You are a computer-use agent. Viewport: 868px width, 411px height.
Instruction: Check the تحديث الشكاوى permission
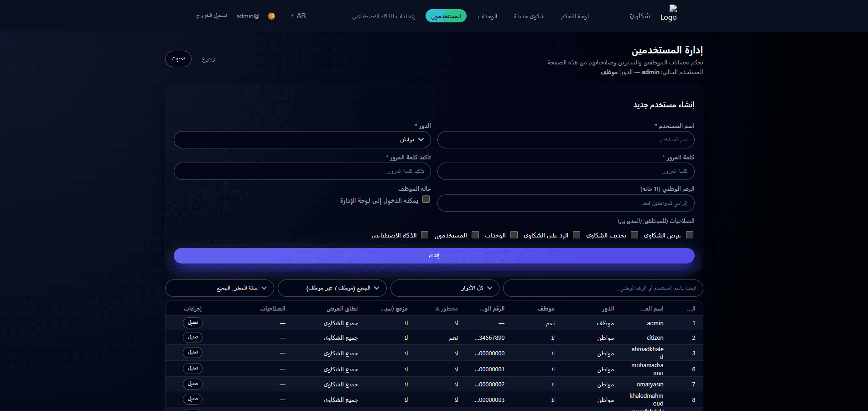[x=634, y=235]
